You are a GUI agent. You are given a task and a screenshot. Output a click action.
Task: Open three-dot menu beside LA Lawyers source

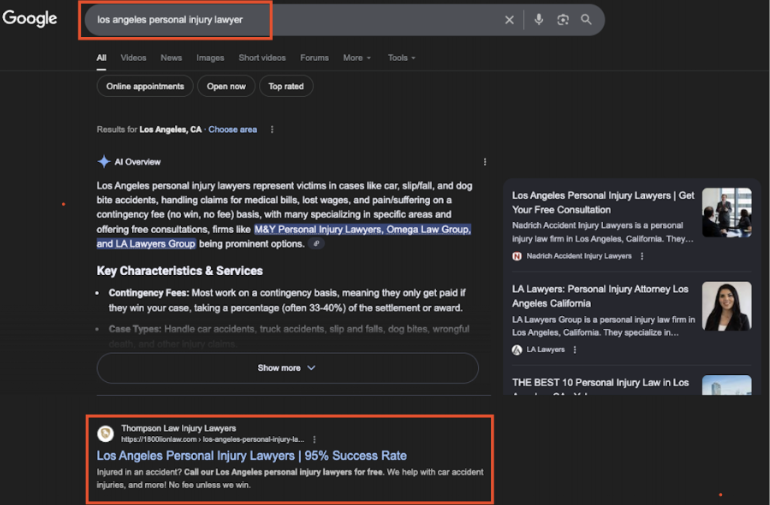(575, 350)
